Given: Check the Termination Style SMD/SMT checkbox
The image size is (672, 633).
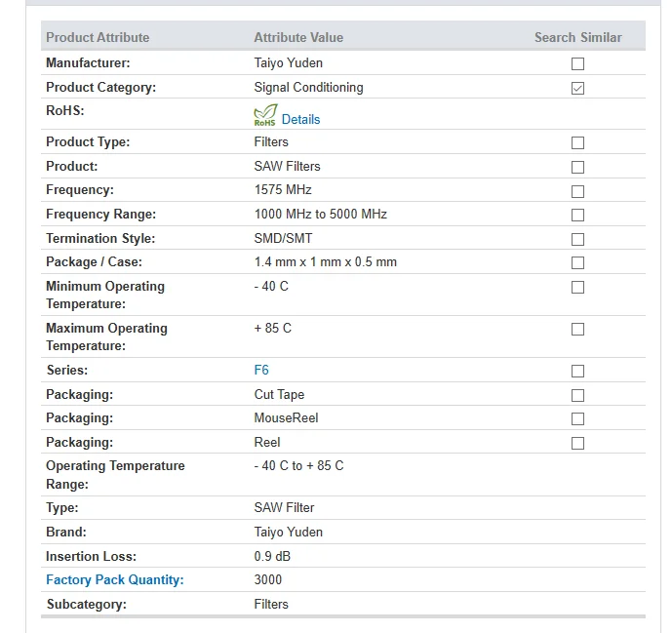Looking at the screenshot, I should [577, 239].
